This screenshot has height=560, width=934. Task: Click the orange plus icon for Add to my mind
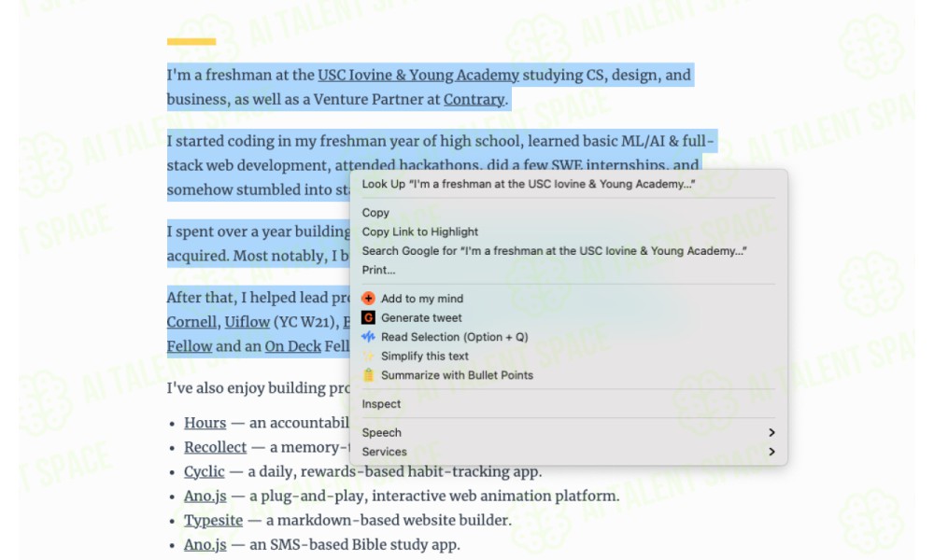tap(368, 298)
